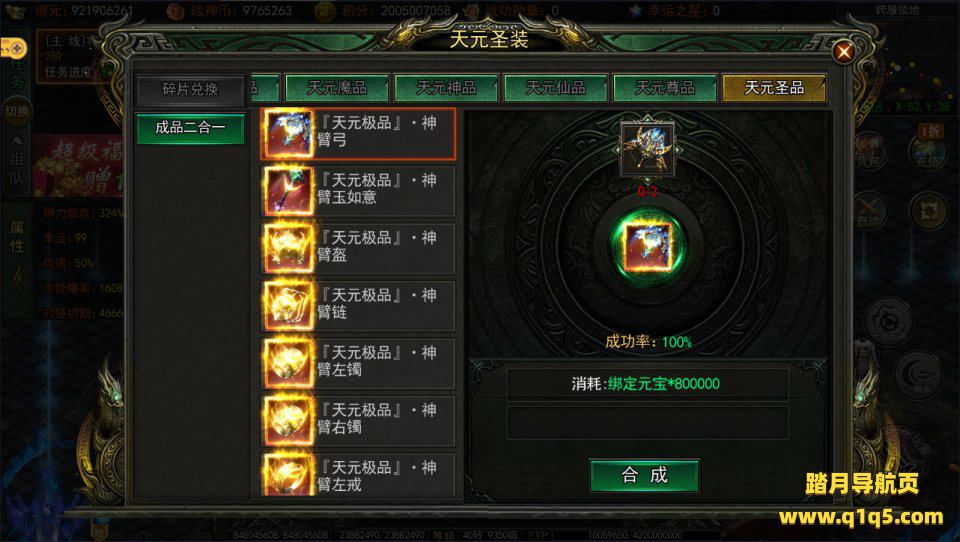Viewport: 960px width, 542px height.
Task: Select the 神臂玉如意 scepter icon
Action: [x=288, y=191]
